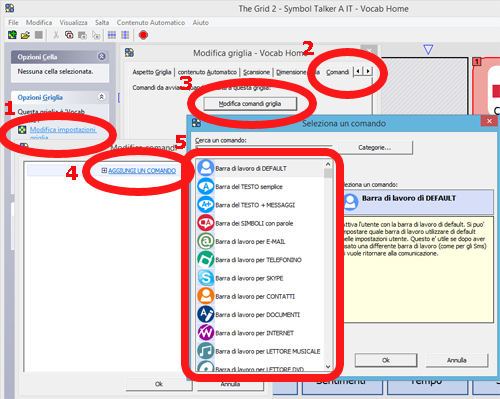Open the File menu
500x399 pixels.
click(x=13, y=22)
